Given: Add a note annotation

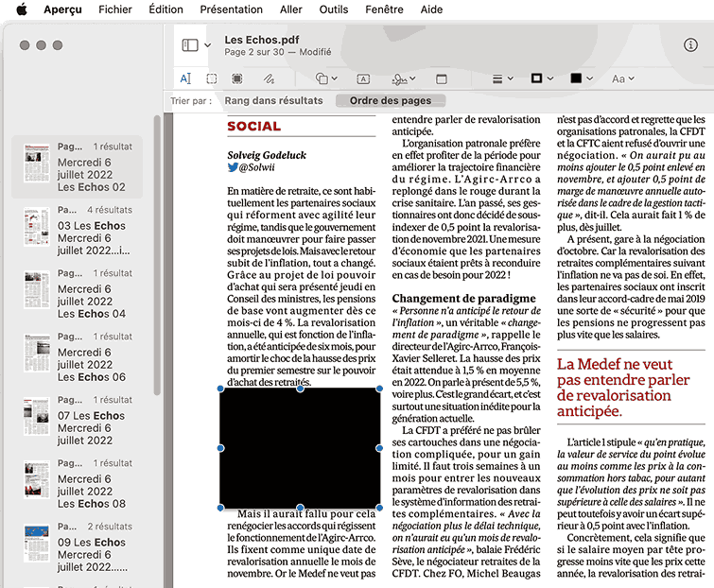Looking at the screenshot, I should coord(442,79).
